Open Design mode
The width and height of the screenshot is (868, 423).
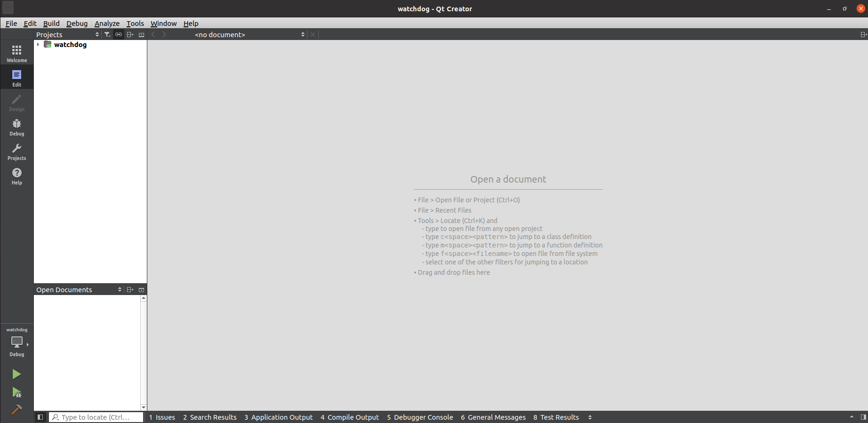tap(16, 102)
